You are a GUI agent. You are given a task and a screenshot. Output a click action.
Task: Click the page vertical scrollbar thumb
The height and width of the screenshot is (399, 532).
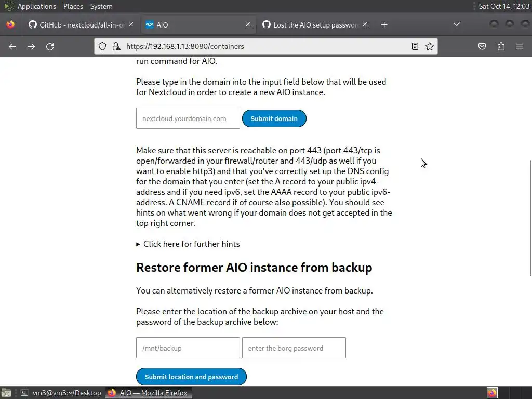coord(530,218)
